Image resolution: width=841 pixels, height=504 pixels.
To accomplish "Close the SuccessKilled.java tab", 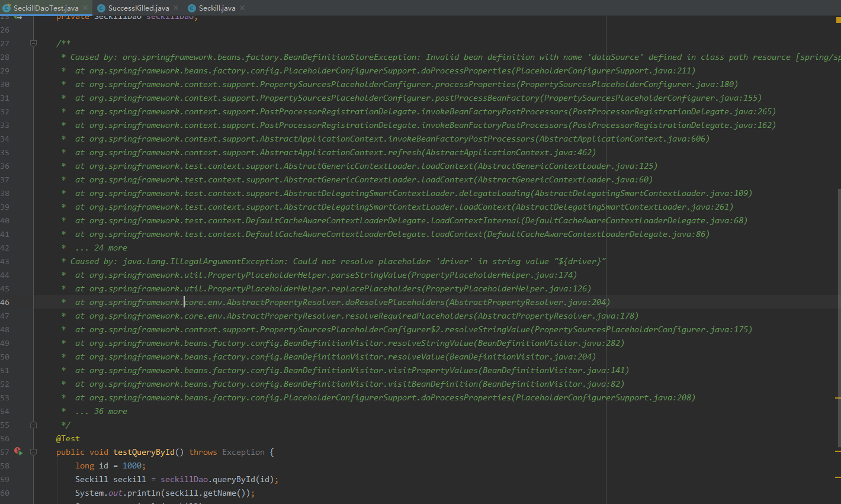I will [176, 8].
